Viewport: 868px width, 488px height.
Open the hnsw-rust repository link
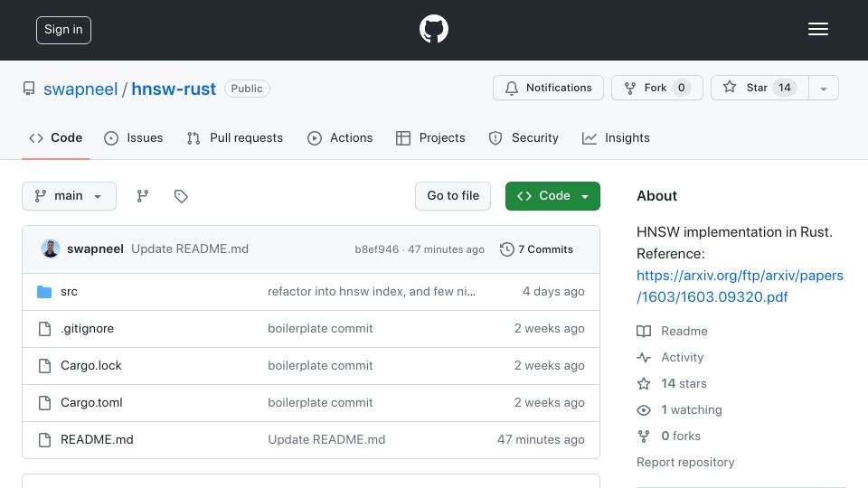[x=174, y=89]
